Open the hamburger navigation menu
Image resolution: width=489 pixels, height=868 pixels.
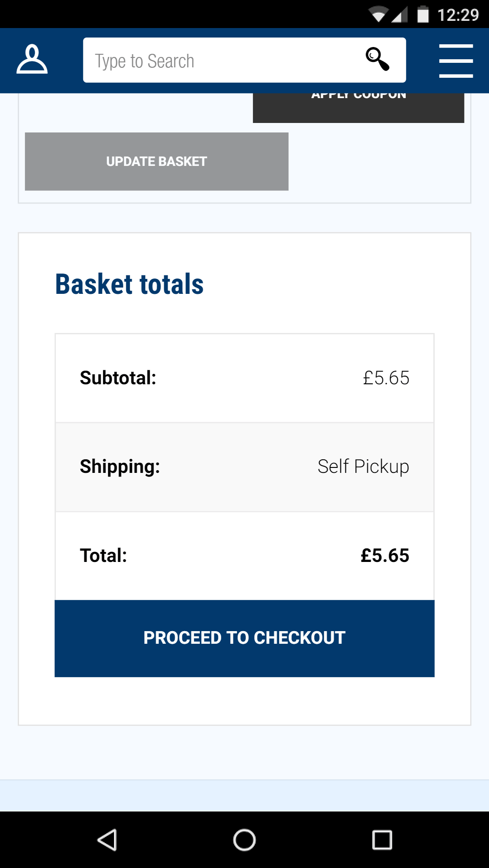(x=456, y=61)
